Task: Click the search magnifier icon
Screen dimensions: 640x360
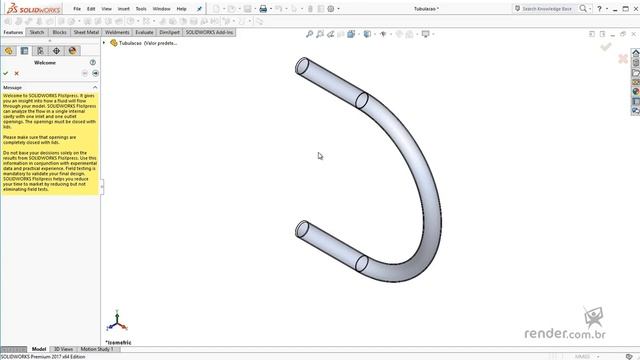Action: 583,9
